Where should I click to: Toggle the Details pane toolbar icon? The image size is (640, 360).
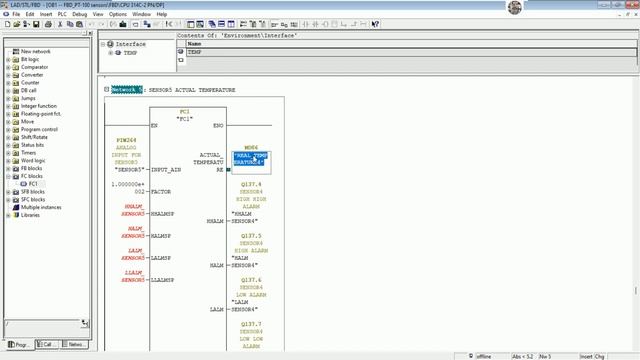(200, 24)
